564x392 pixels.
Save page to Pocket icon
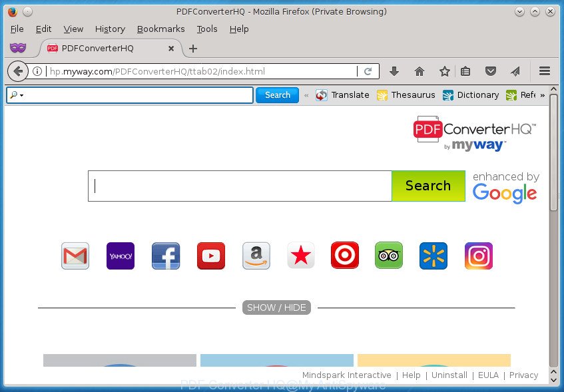[491, 71]
